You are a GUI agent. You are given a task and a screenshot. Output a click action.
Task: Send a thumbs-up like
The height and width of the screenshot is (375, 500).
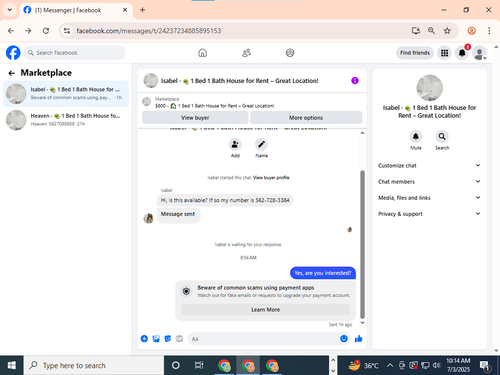(359, 339)
